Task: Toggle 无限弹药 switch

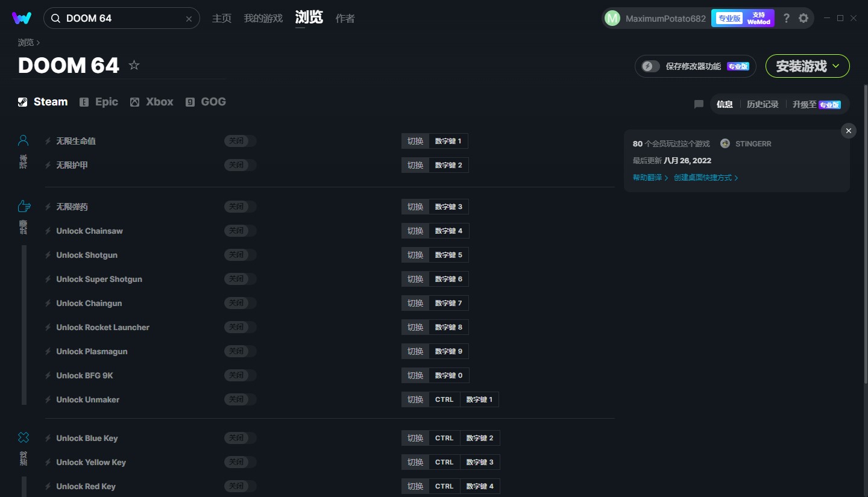Action: click(x=240, y=207)
